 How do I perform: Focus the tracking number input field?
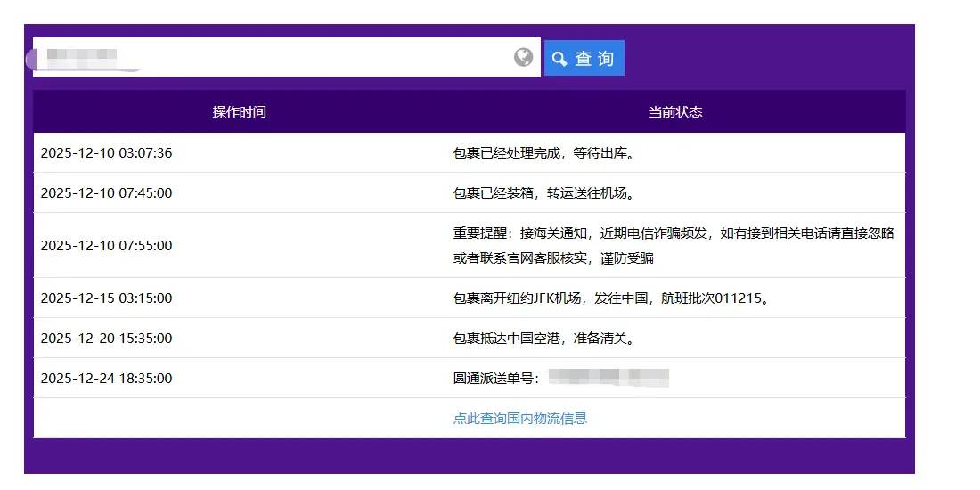click(286, 57)
